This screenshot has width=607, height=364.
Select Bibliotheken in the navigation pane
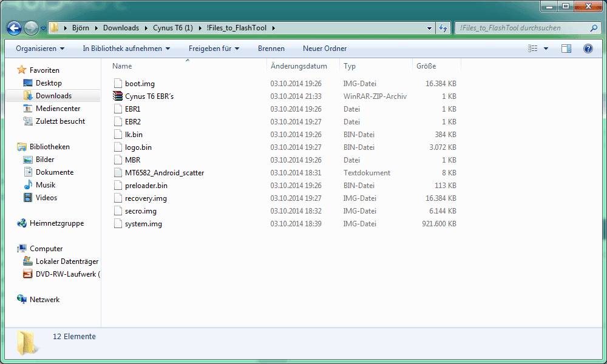tap(50, 147)
